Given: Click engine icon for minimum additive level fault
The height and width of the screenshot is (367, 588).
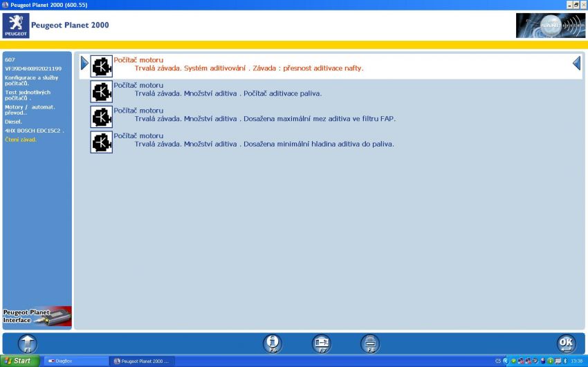Looking at the screenshot, I should (x=102, y=142).
